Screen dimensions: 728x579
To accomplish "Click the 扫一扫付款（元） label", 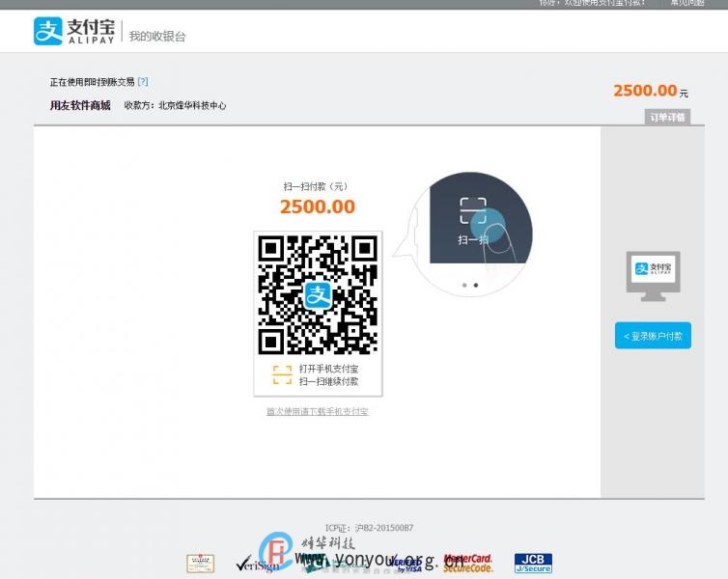I will coord(316,186).
